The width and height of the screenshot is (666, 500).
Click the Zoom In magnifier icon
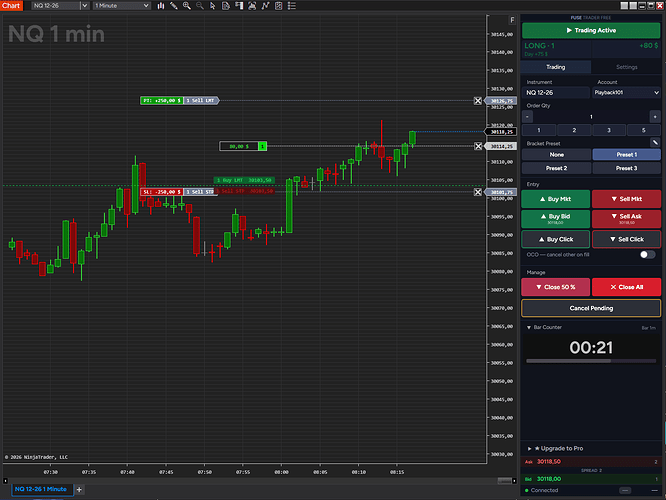tap(186, 6)
